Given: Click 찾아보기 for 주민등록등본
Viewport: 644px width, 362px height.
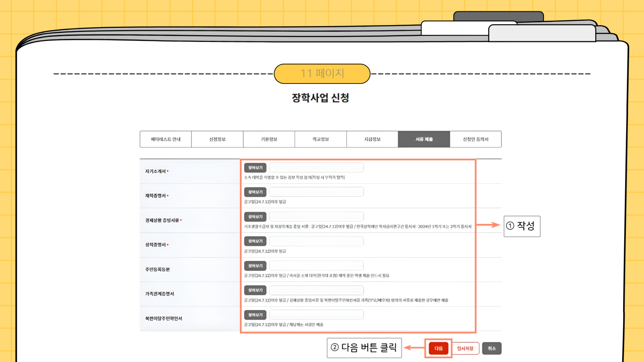Looking at the screenshot, I should pos(255,266).
